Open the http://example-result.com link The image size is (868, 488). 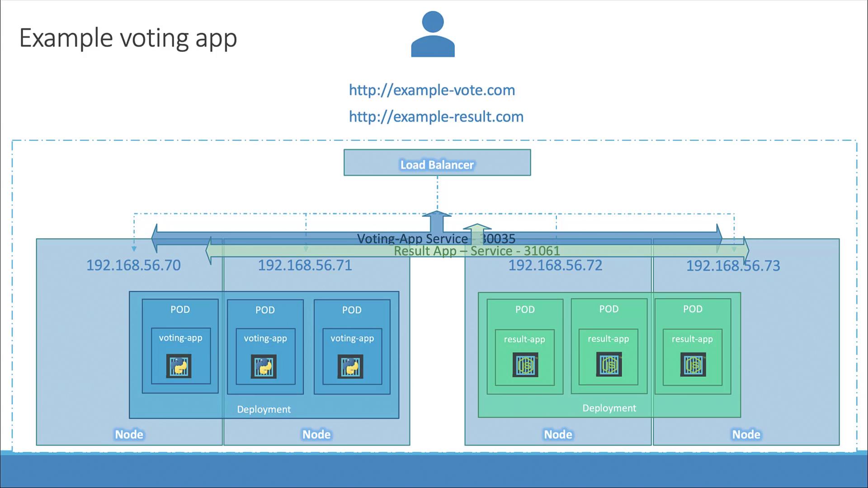click(x=436, y=117)
